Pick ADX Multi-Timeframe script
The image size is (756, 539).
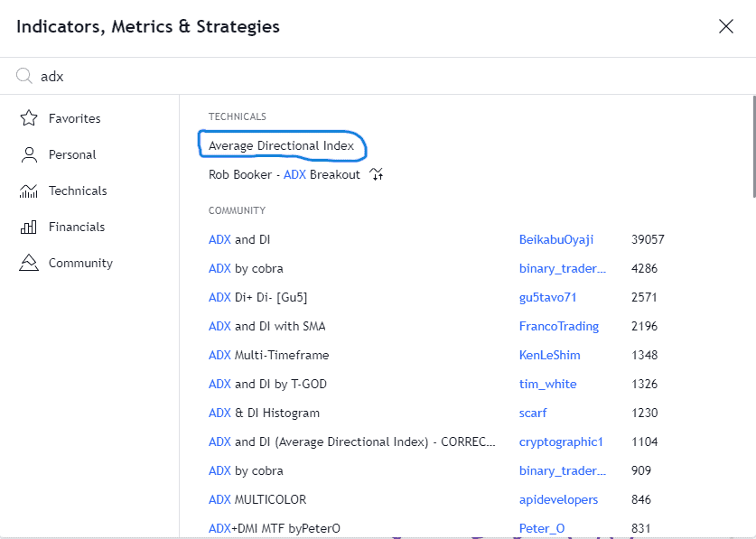[269, 356]
